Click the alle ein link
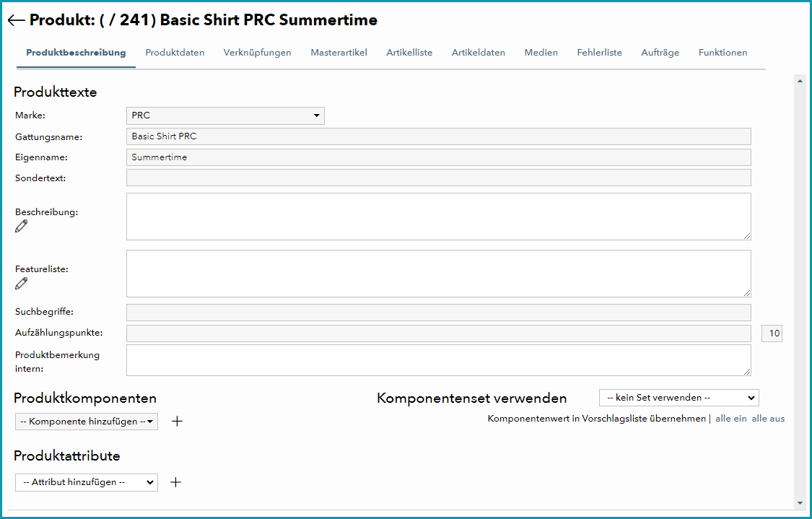 tap(730, 419)
